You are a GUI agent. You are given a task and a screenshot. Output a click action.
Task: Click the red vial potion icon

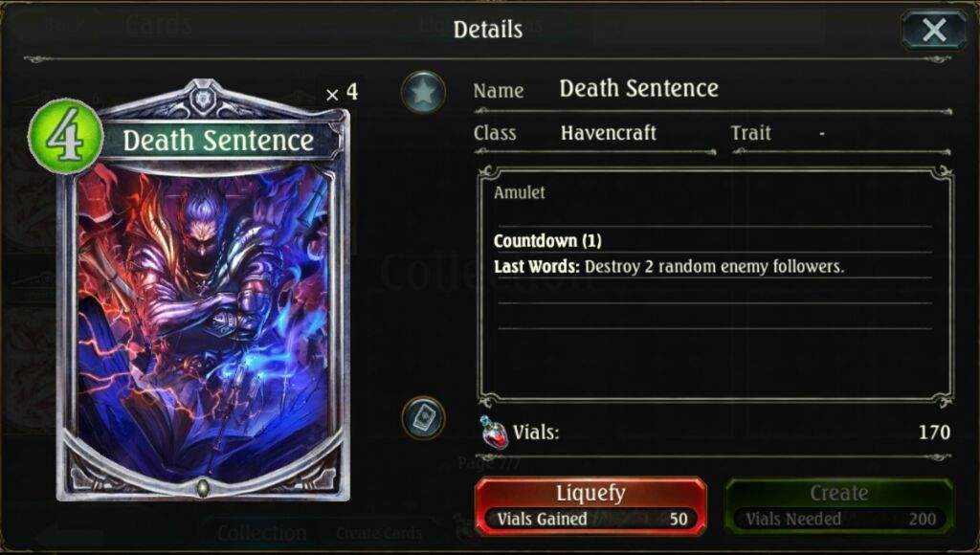tap(494, 432)
